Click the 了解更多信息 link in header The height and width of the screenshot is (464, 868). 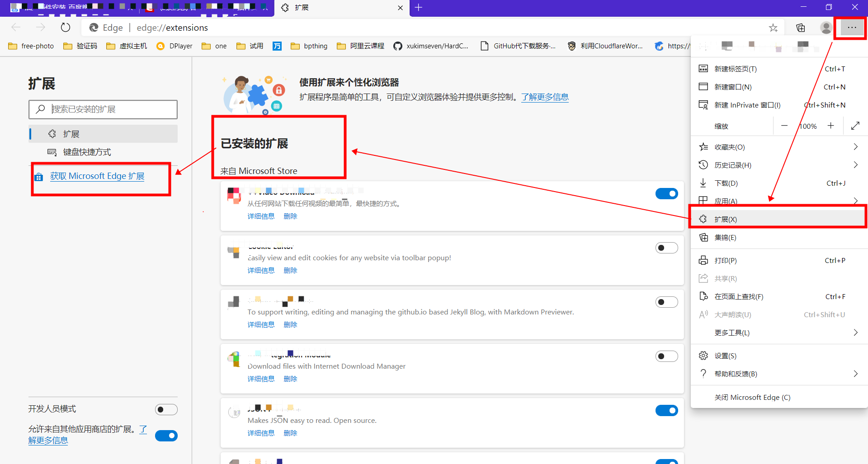(x=545, y=97)
